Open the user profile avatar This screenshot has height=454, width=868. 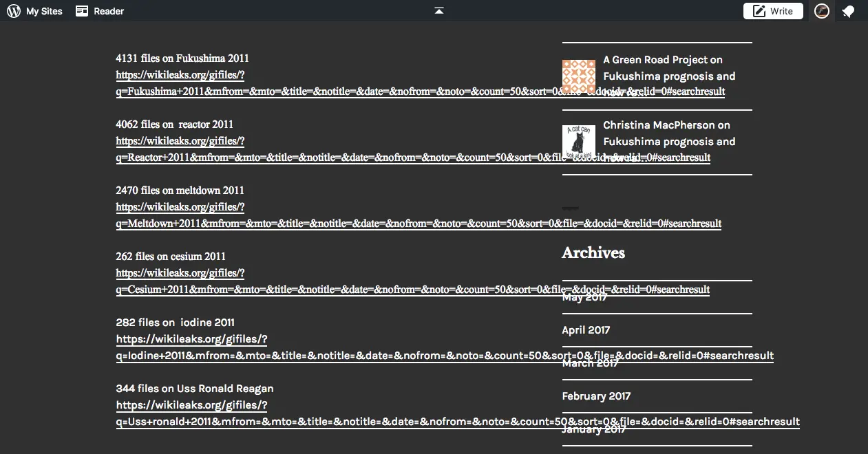(x=821, y=11)
